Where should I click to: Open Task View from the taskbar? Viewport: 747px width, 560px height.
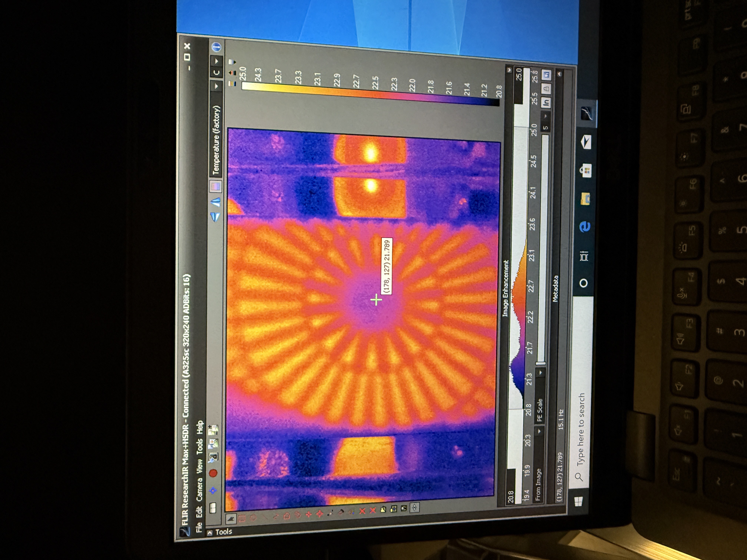click(585, 256)
